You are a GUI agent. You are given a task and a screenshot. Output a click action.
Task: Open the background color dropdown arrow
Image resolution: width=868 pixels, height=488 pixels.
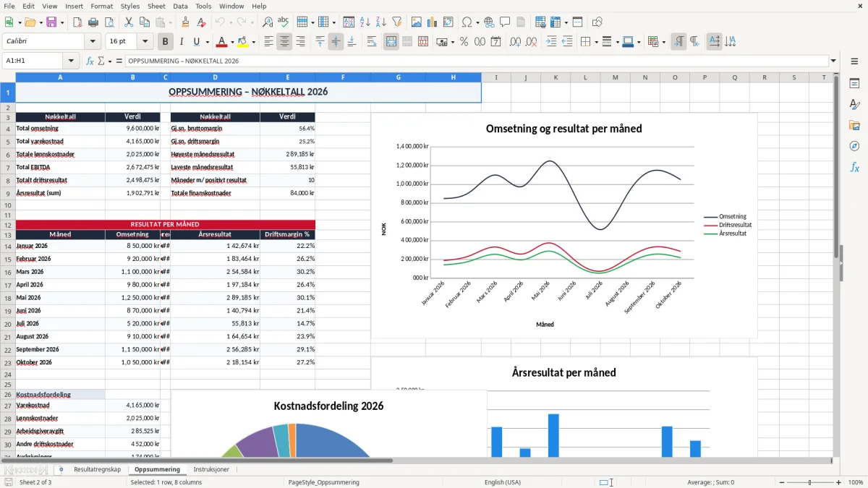click(253, 42)
